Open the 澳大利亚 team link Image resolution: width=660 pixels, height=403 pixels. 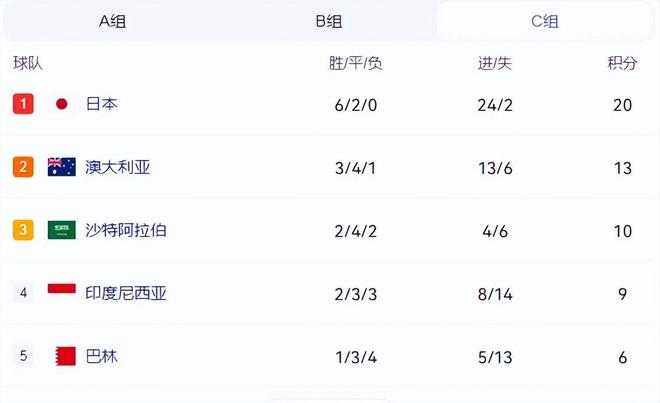[118, 167]
